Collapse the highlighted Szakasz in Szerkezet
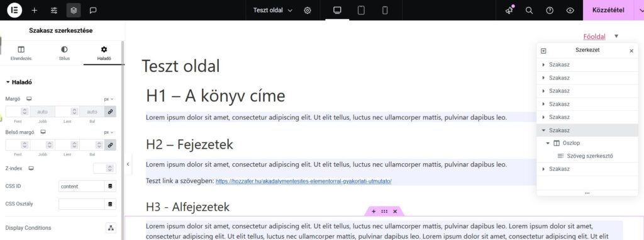This screenshot has height=240, width=644. point(543,130)
